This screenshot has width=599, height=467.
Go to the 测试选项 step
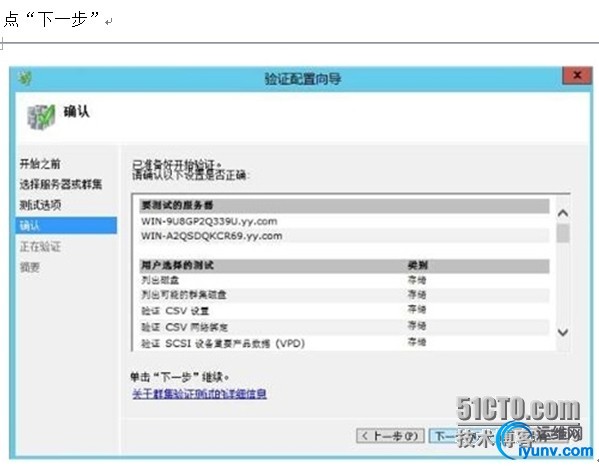(x=40, y=205)
